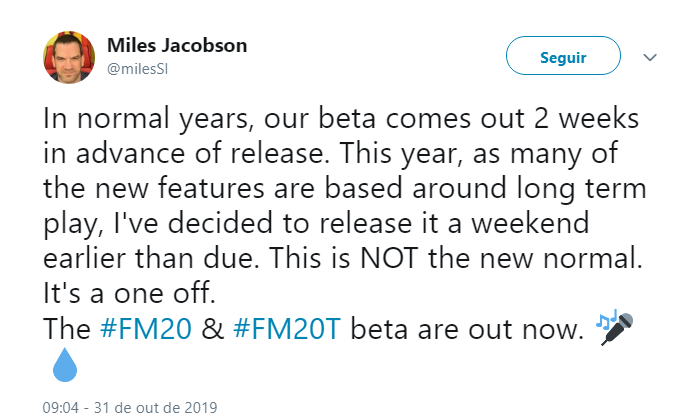Click the blue water droplet emoji
This screenshot has width=689, height=420.
63,369
